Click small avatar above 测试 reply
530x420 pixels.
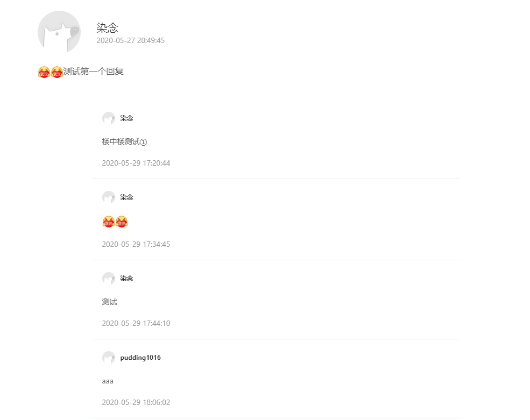point(109,279)
